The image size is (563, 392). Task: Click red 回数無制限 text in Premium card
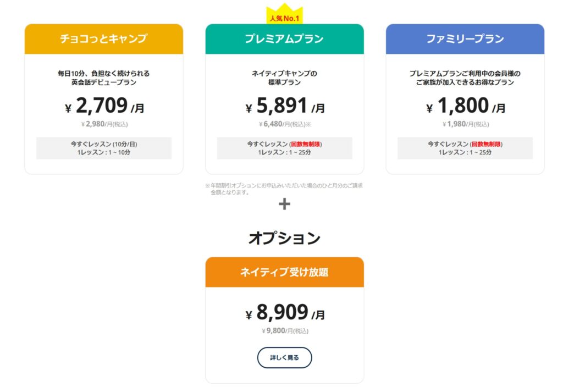[x=305, y=144]
